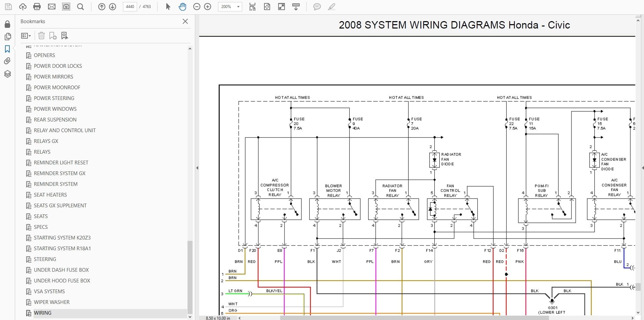Open the UNDER DASH FUSE BOX bookmark
Image resolution: width=644 pixels, height=320 pixels.
61,270
